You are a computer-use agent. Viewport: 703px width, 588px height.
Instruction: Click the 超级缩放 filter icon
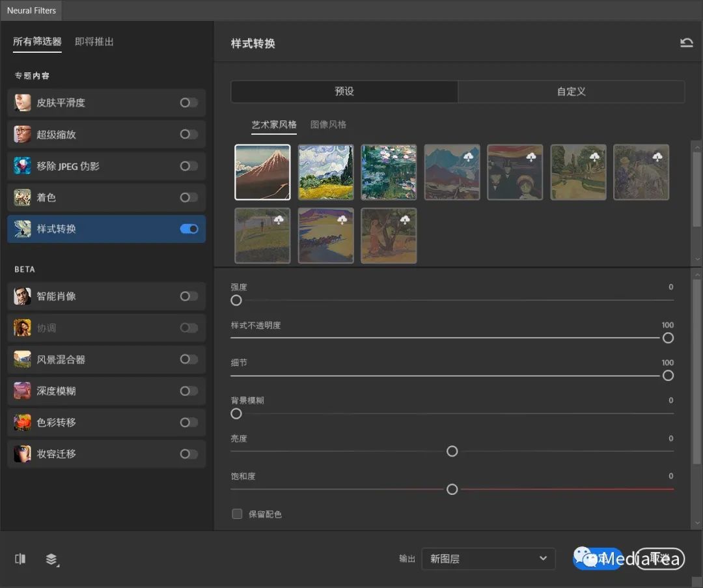coord(22,134)
